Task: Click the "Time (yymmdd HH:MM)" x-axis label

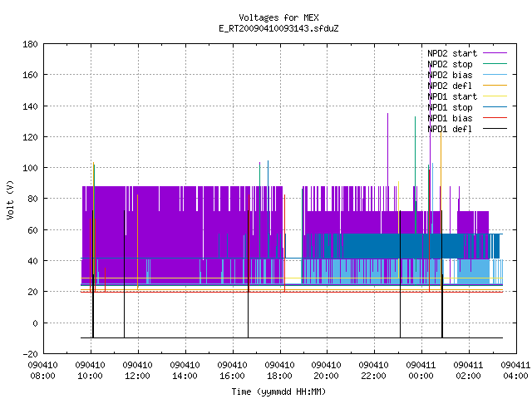Action: pyautogui.click(x=278, y=392)
